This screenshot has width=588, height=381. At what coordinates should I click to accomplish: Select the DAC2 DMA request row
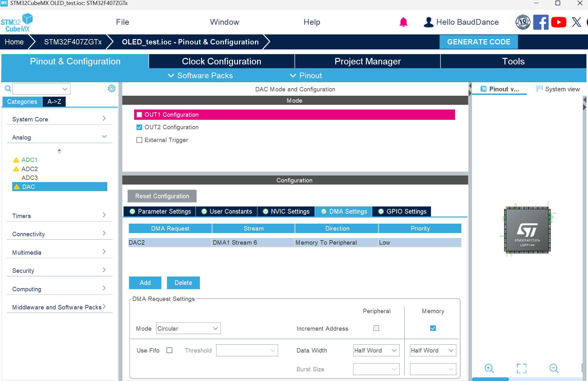point(295,243)
